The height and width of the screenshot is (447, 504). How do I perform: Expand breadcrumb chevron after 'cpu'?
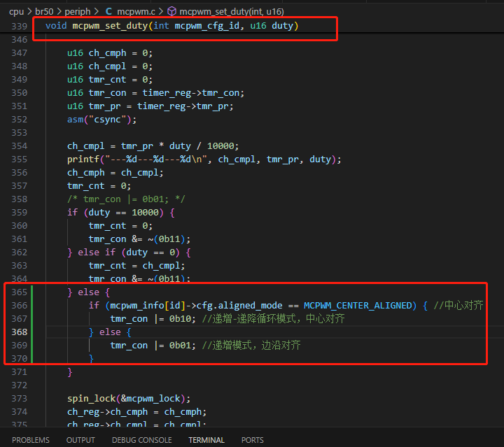[x=29, y=12]
